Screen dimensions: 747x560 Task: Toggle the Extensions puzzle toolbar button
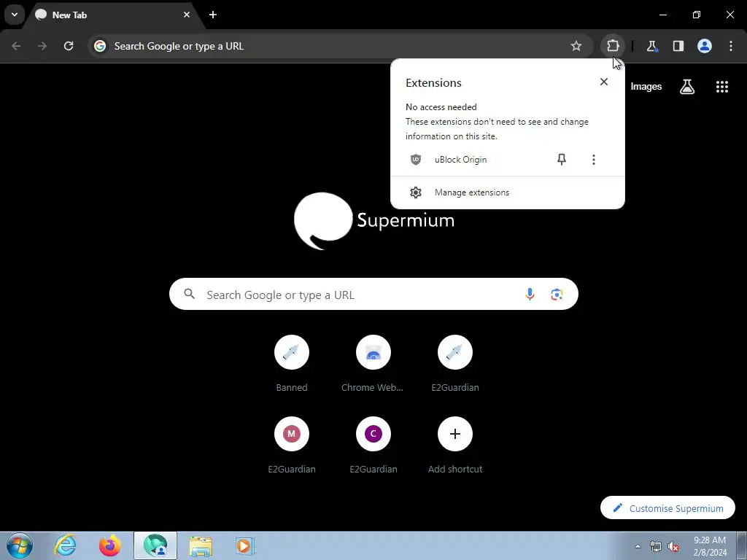[x=613, y=46]
